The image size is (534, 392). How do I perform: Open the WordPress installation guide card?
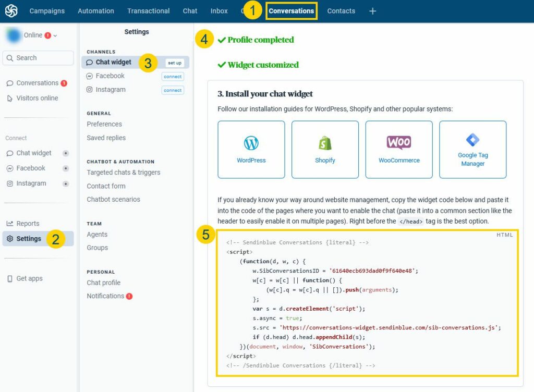point(251,150)
